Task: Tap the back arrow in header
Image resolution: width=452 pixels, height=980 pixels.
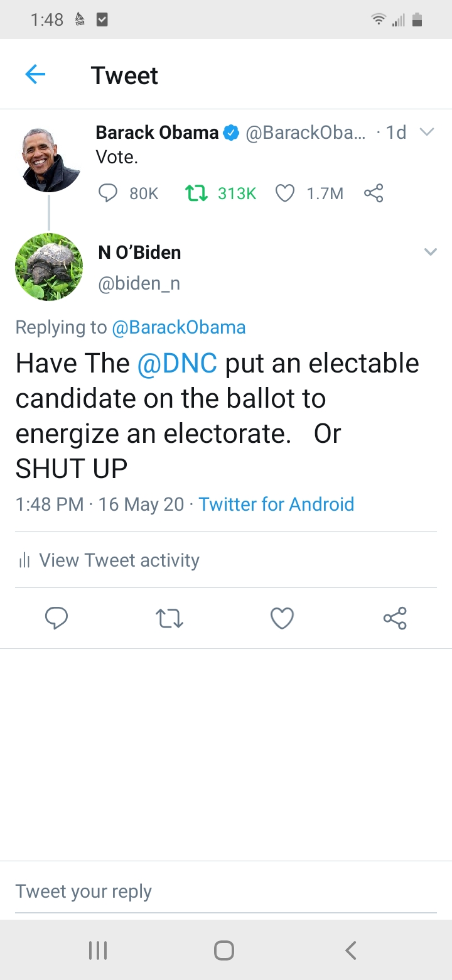Action: (x=35, y=75)
